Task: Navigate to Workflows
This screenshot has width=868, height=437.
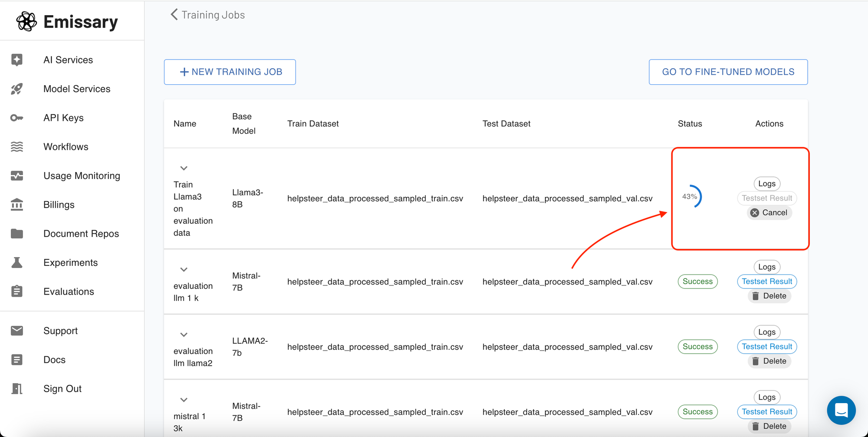Action: tap(72, 147)
